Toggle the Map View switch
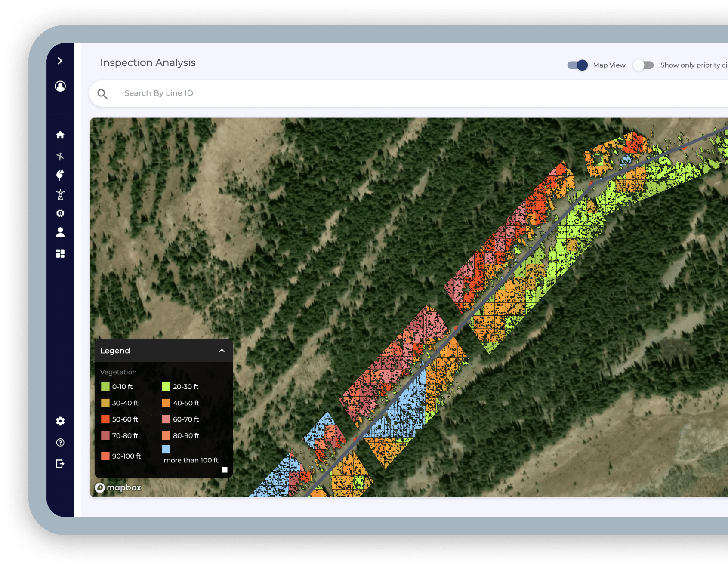Image resolution: width=728 pixels, height=567 pixels. pos(577,65)
